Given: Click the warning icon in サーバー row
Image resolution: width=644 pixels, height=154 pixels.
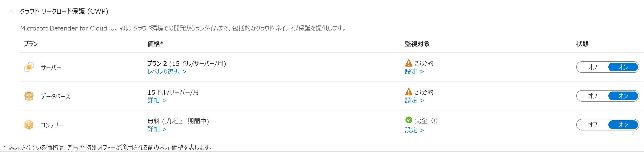Looking at the screenshot, I should [409, 63].
